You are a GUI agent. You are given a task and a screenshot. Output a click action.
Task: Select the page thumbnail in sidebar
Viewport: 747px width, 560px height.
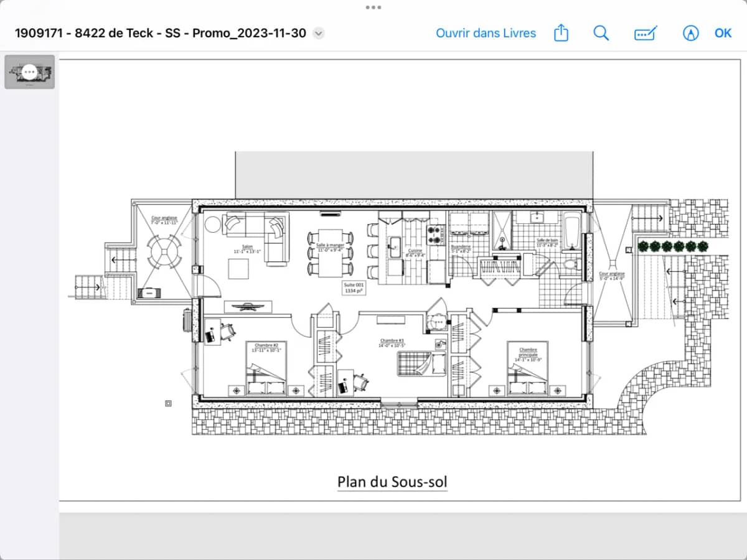point(29,72)
